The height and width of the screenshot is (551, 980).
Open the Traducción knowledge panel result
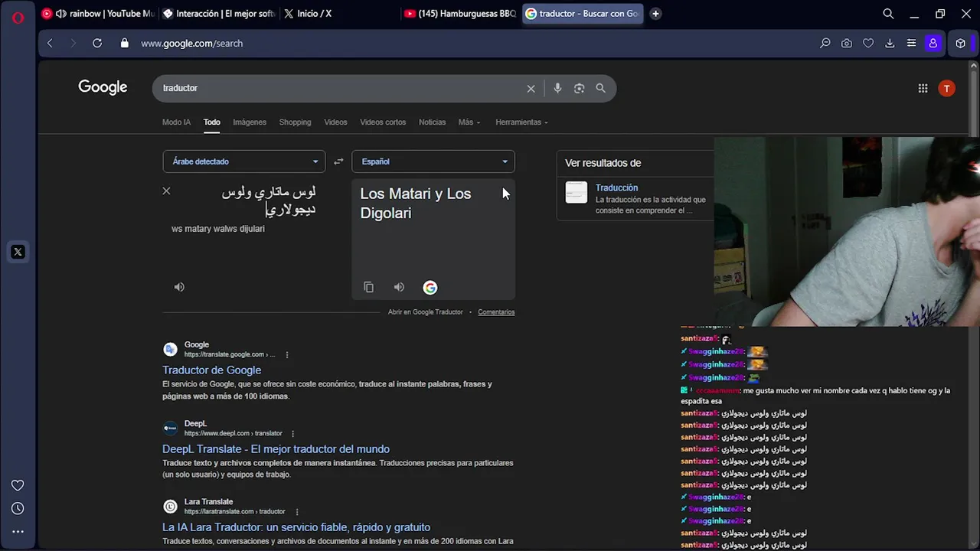616,187
